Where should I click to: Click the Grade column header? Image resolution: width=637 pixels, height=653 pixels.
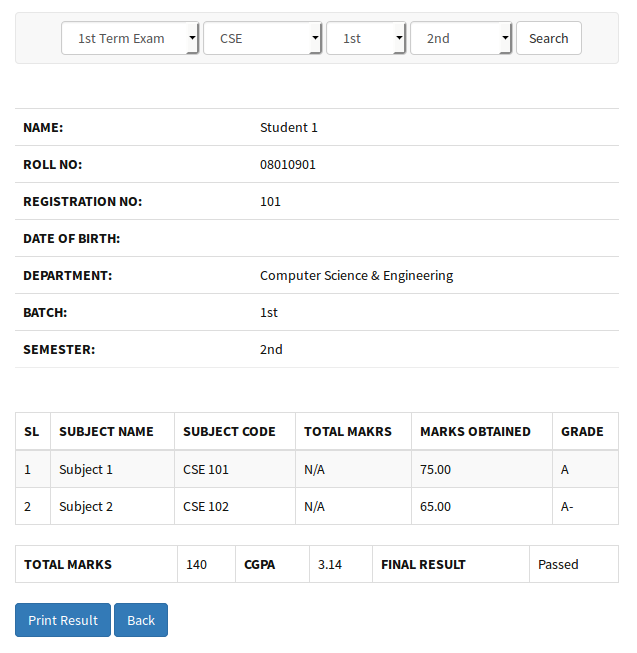582,431
